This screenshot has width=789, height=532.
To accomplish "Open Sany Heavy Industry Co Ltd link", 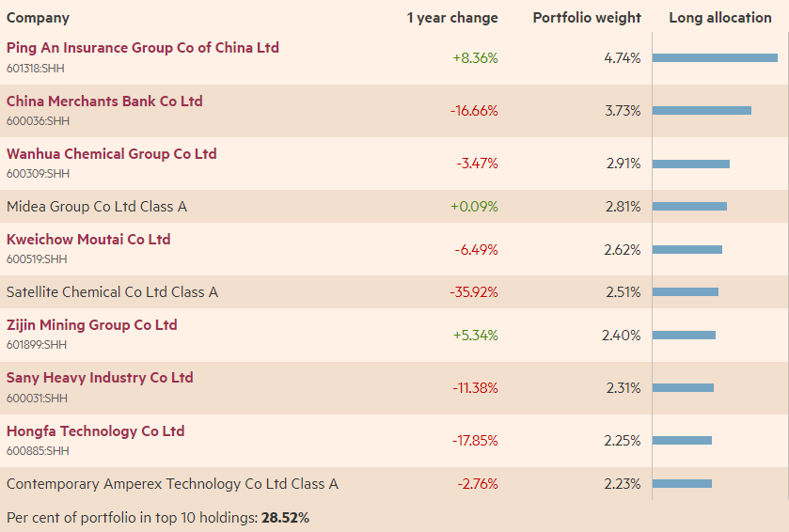I will coord(100,378).
